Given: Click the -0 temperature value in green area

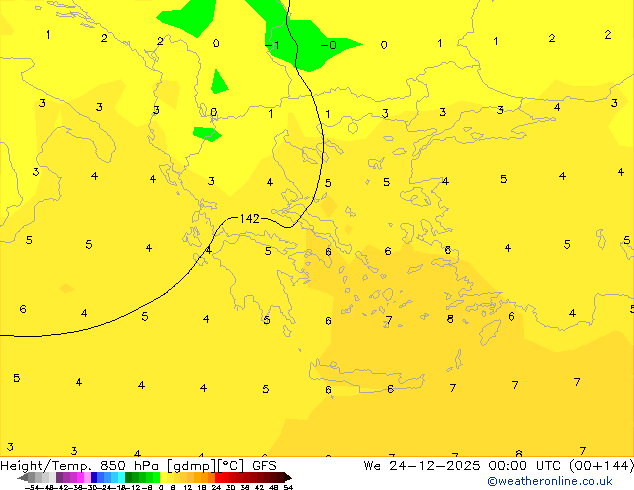Looking at the screenshot, I should [328, 45].
